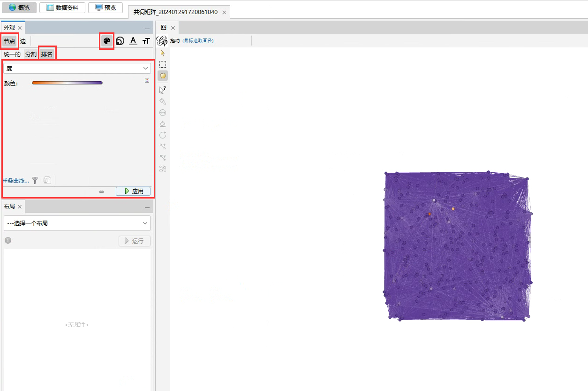The image size is (588, 391).
Task: Open the 度 attribute dropdown
Action: pos(77,69)
